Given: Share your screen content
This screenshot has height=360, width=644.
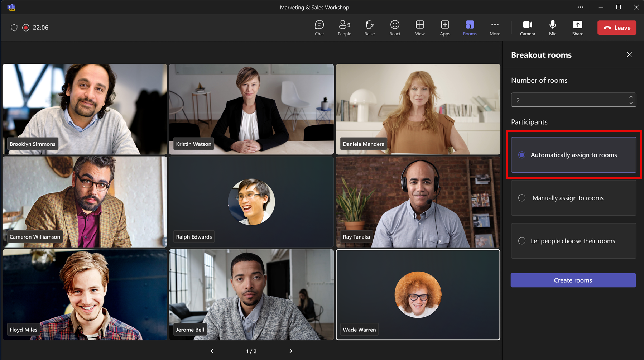Looking at the screenshot, I should (x=577, y=28).
